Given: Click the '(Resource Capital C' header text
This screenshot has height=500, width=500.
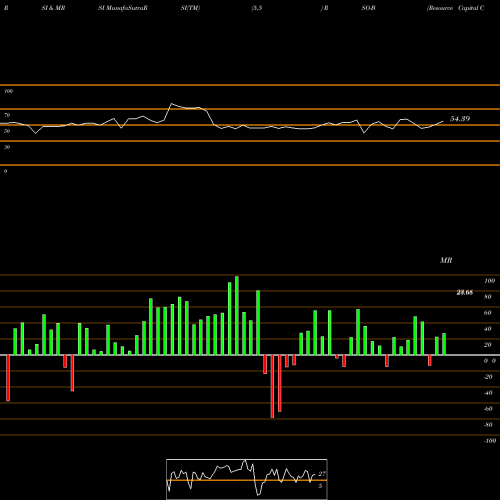Looking at the screenshot, I should pyautogui.click(x=455, y=8).
